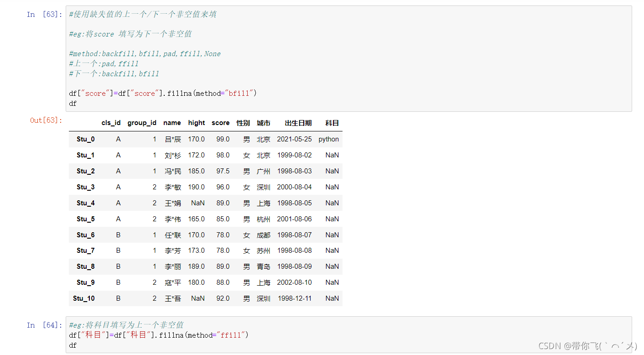
Task: Click the name cell 李*芳
Action: [173, 251]
